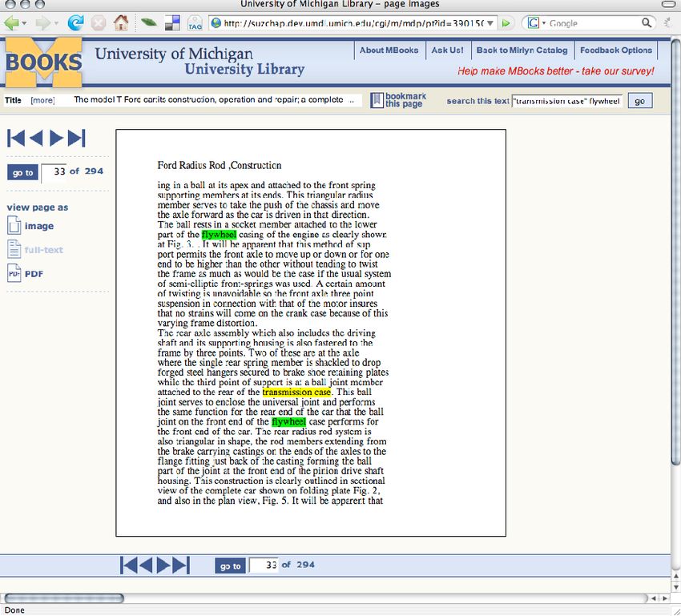The height and width of the screenshot is (616, 681).
Task: Click the 'University Library' header text
Action: pos(244,69)
